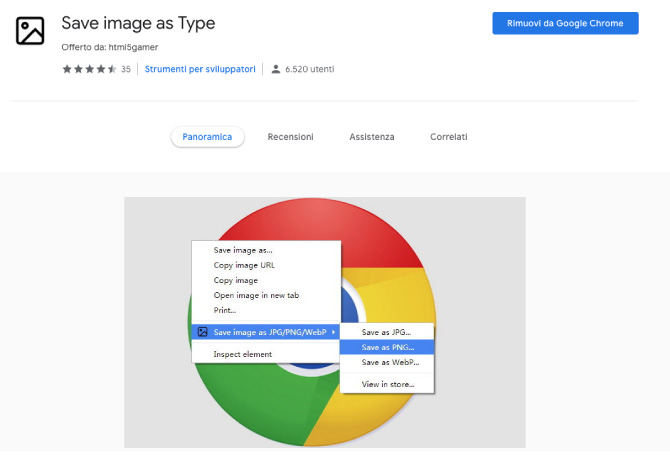Switch to the Recensioni tab
This screenshot has width=670, height=458.
tap(291, 137)
